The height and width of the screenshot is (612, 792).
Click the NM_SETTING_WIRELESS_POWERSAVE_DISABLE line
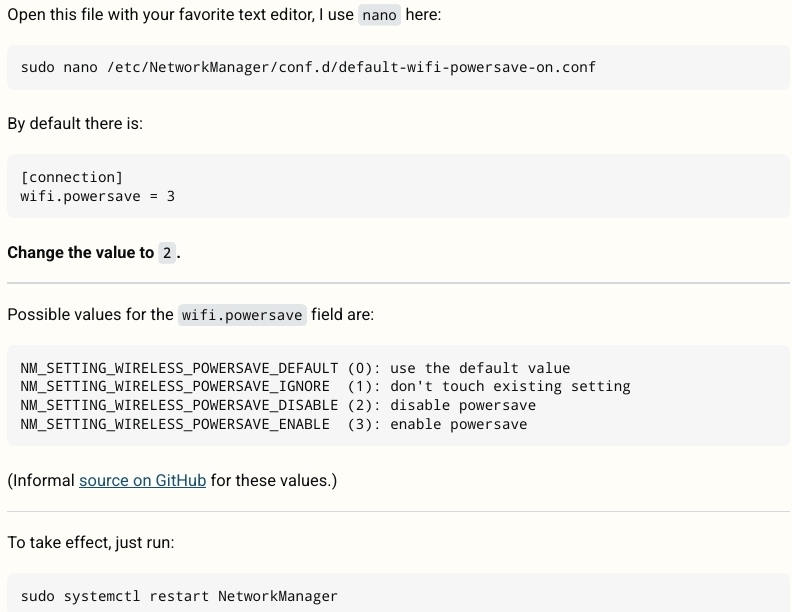click(278, 405)
